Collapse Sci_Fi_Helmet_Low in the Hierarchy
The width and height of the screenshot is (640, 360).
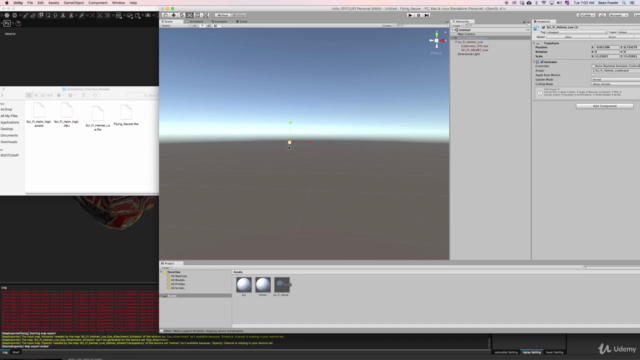point(456,42)
